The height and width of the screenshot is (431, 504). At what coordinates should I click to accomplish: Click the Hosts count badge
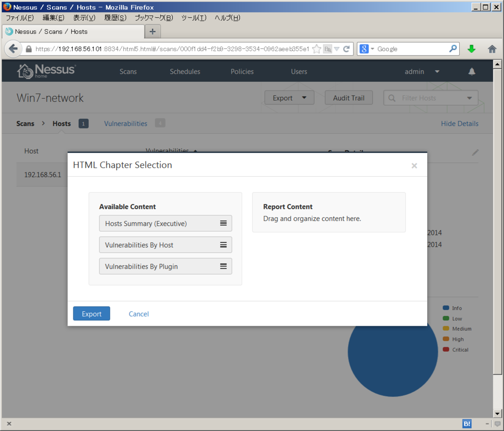pyautogui.click(x=84, y=123)
